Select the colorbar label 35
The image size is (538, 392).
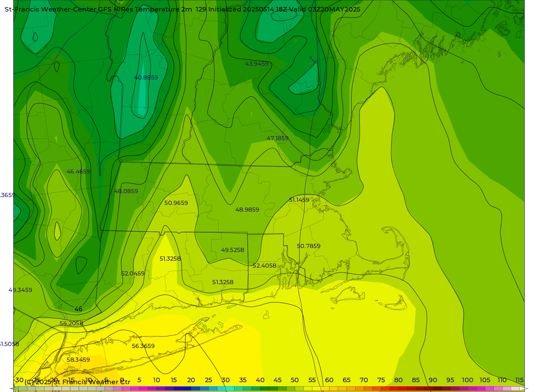tap(243, 380)
